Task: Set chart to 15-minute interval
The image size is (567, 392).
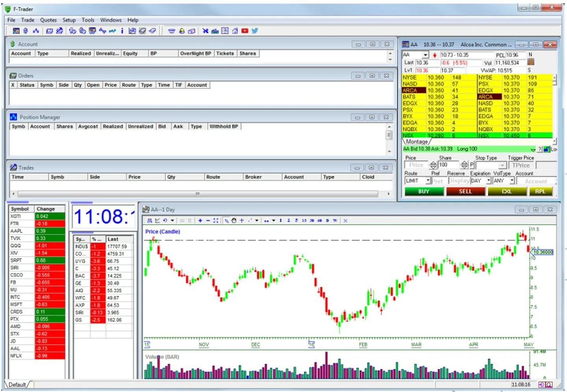Action: pyautogui.click(x=304, y=220)
